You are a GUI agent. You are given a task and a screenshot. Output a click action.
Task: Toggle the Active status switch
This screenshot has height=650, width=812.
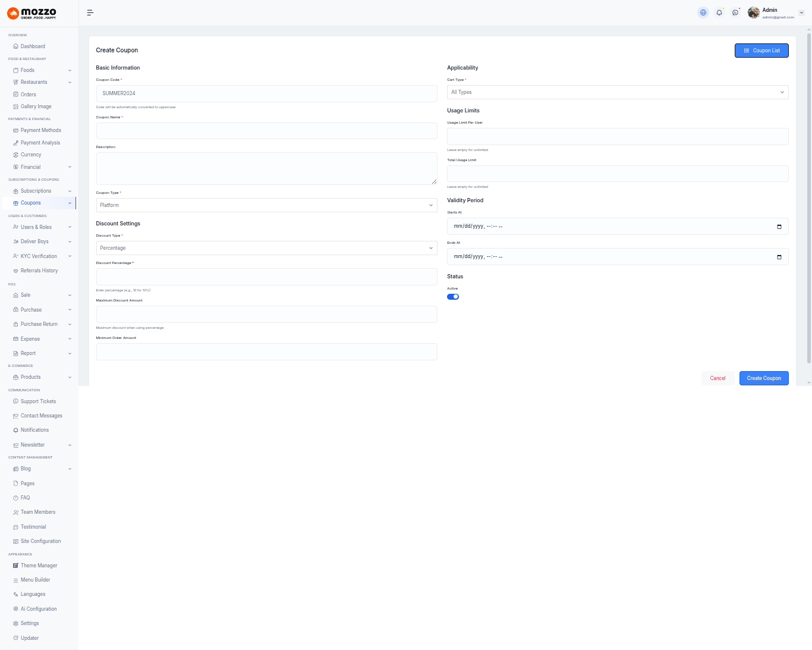tap(453, 297)
